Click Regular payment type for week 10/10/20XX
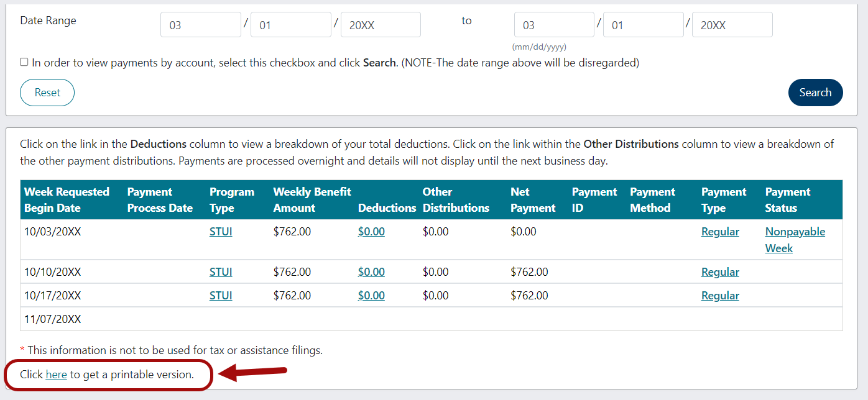The height and width of the screenshot is (400, 868). click(720, 271)
